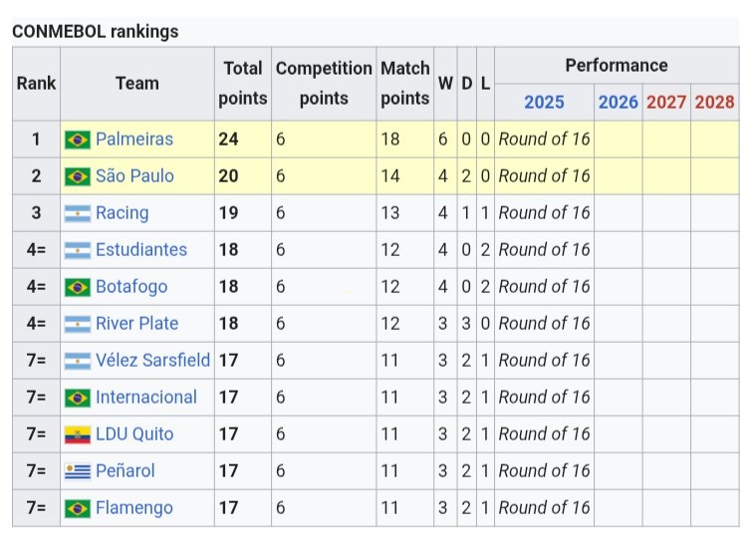Image resolution: width=756 pixels, height=545 pixels.
Task: Click the Brazil flag next to Flamengo
Action: (77, 508)
